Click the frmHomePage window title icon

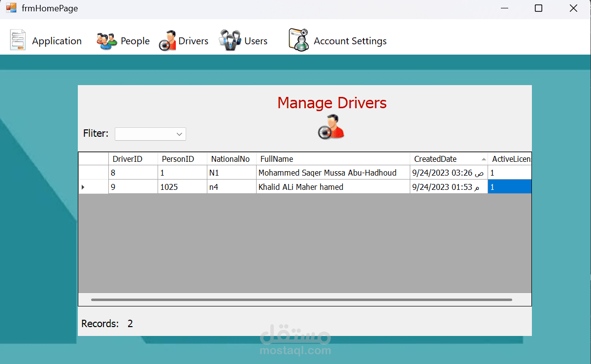(11, 8)
